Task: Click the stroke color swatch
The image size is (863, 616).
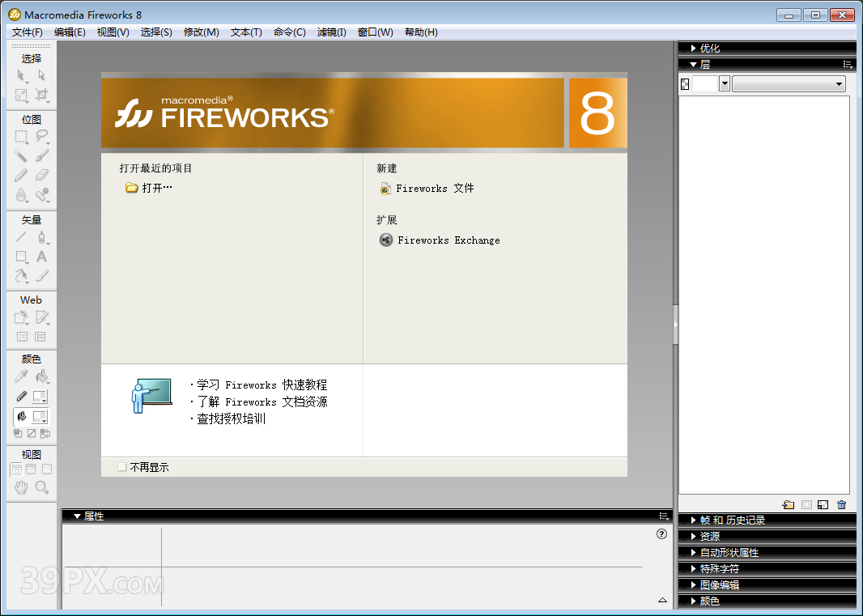Action: [40, 397]
